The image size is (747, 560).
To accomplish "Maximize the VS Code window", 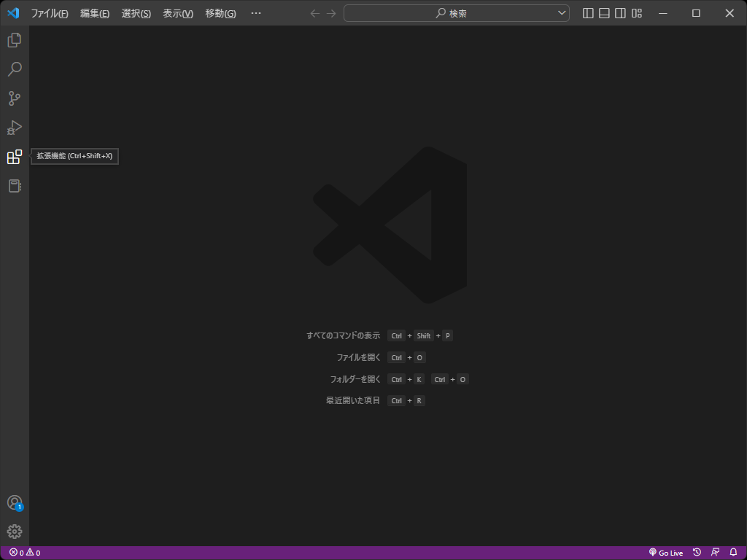I will 696,13.
